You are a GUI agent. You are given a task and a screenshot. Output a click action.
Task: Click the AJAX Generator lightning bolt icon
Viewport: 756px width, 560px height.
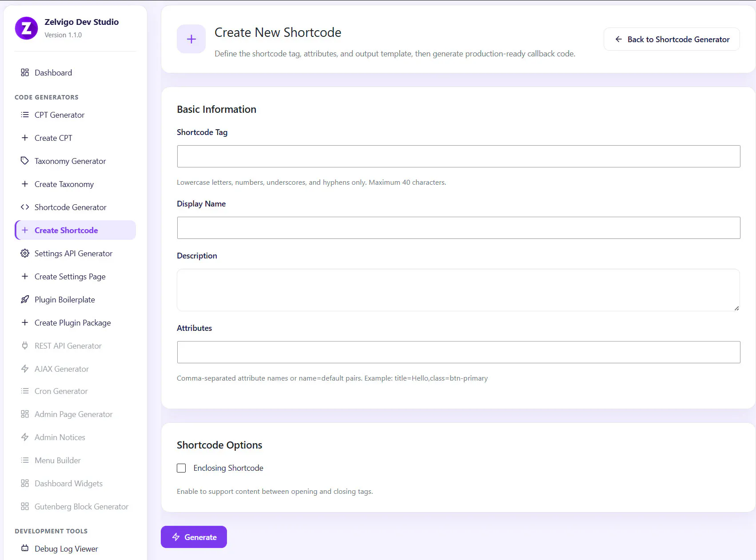tap(25, 369)
